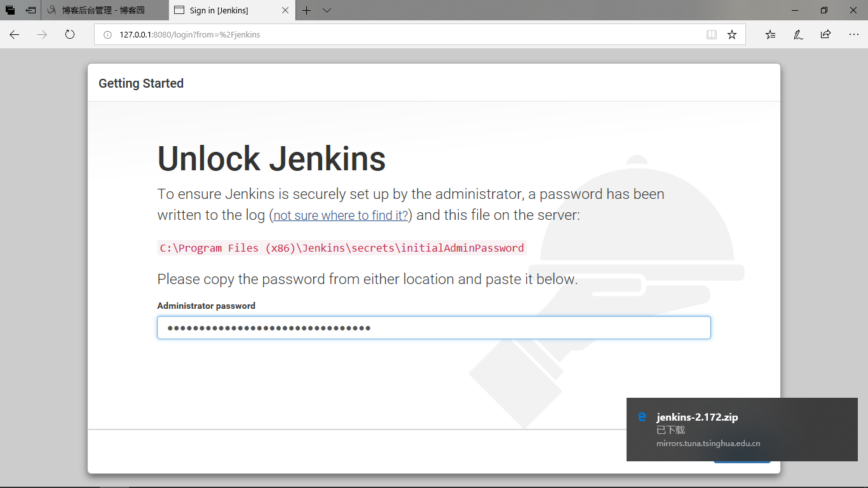Add this page to favorites with star
Viewport: 868px width, 488px height.
click(732, 35)
